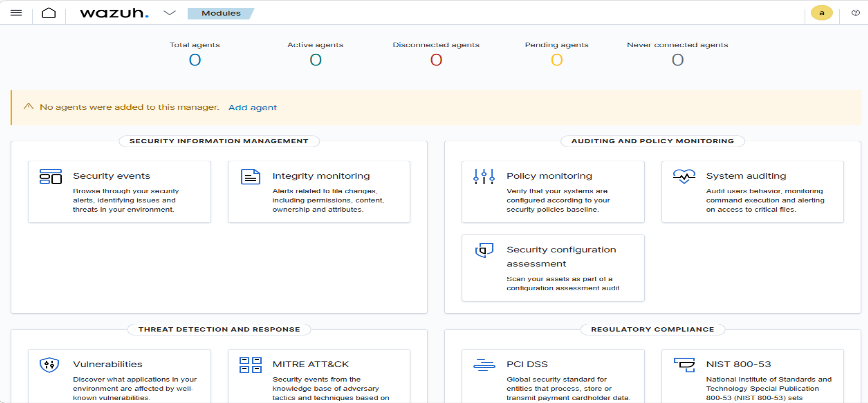This screenshot has height=403, width=868.
Task: Click the Security Information Management heading
Action: pyautogui.click(x=219, y=141)
